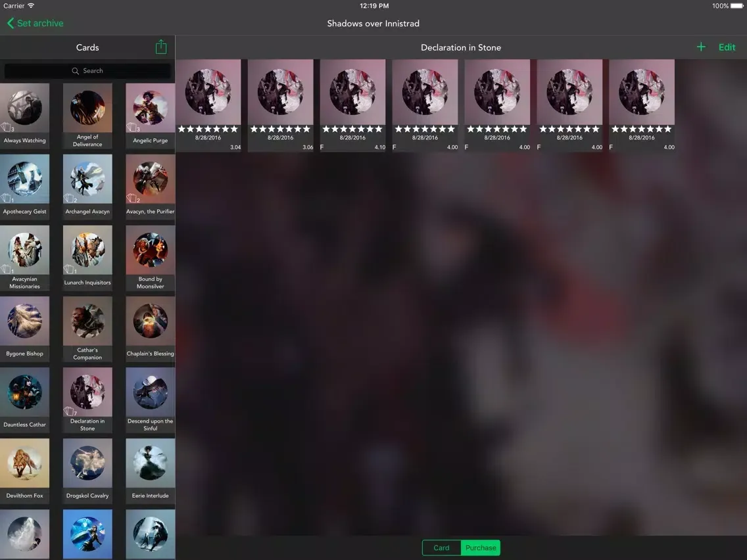Open the Dauntless Cathar card

(x=25, y=400)
